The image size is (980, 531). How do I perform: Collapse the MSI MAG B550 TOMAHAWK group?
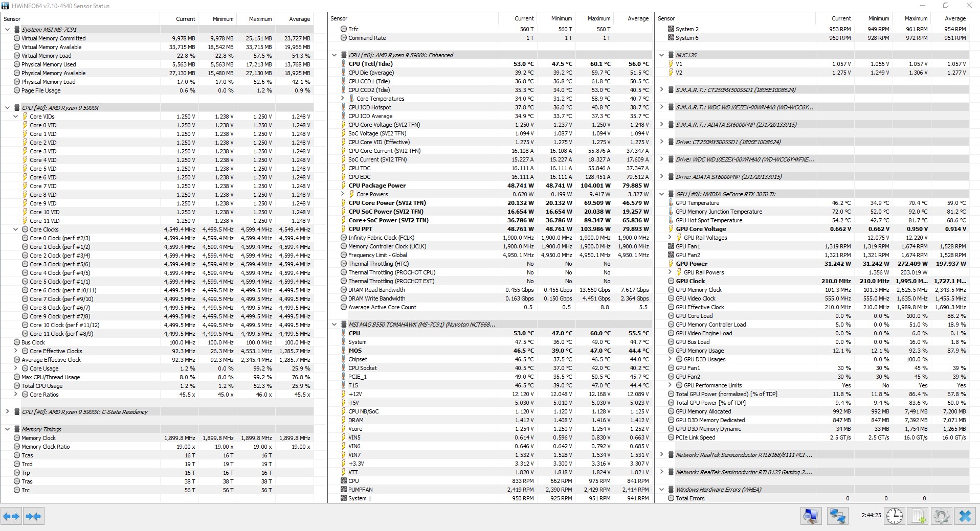pyautogui.click(x=334, y=325)
